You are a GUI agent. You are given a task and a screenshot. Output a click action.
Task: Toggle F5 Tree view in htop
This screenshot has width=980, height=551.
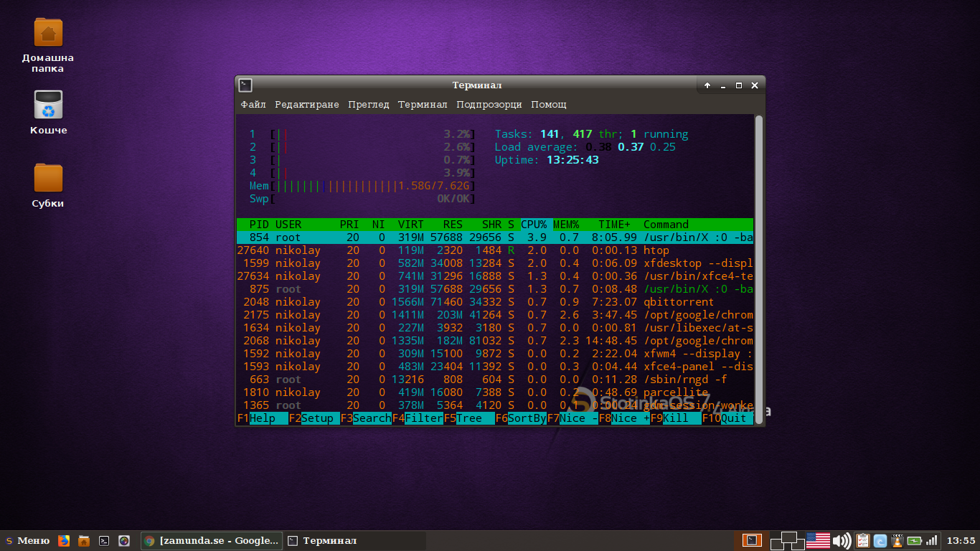(x=469, y=418)
